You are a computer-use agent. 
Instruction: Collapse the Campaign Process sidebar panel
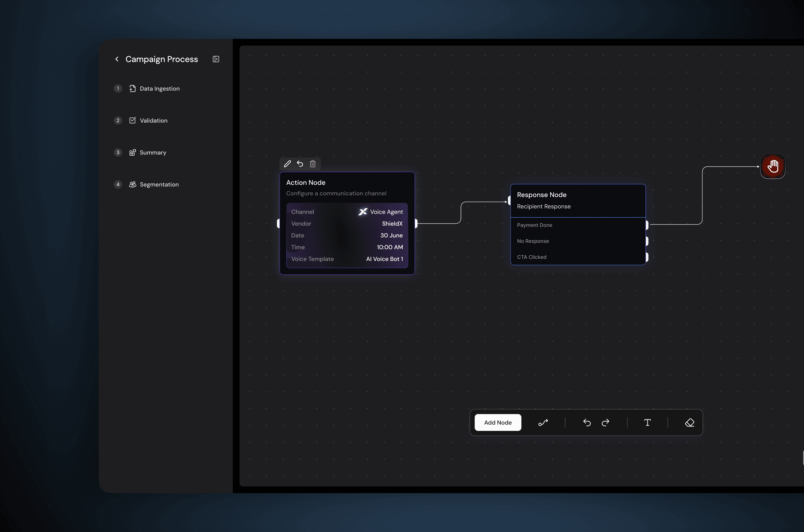click(216, 59)
